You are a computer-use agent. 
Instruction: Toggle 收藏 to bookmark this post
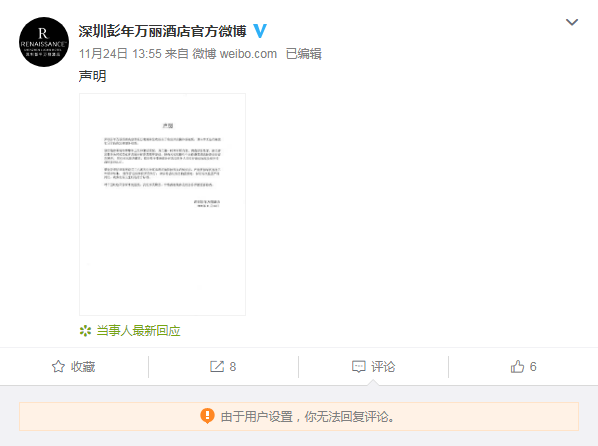coord(74,367)
